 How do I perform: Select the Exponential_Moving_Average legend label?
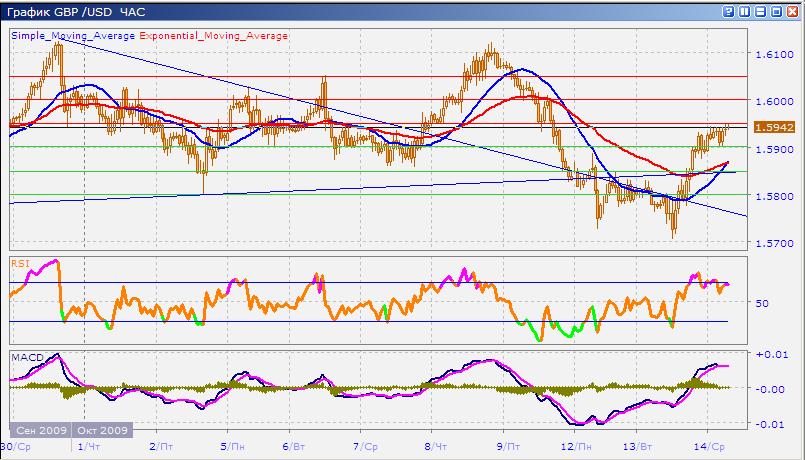(214, 35)
